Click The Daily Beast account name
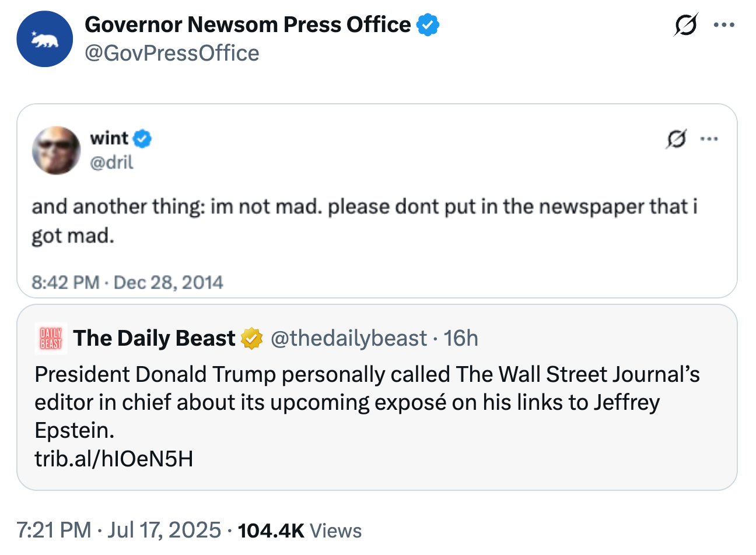This screenshot has width=756, height=555. 154,338
